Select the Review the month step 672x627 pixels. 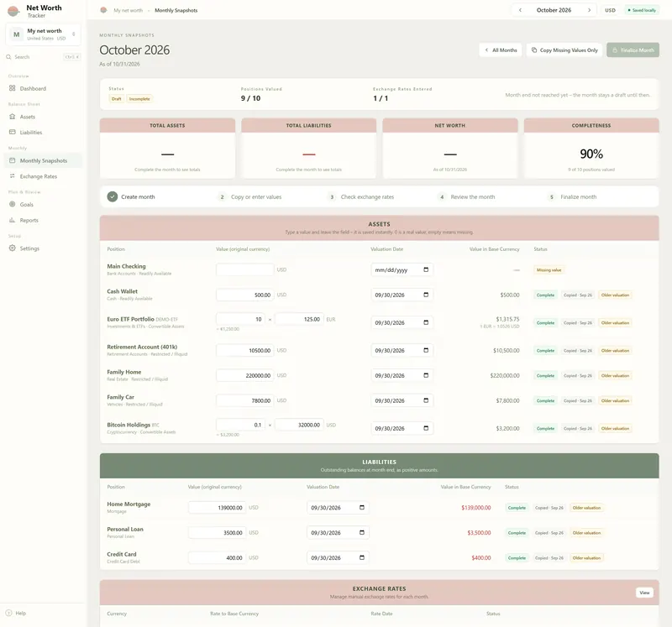click(x=466, y=197)
